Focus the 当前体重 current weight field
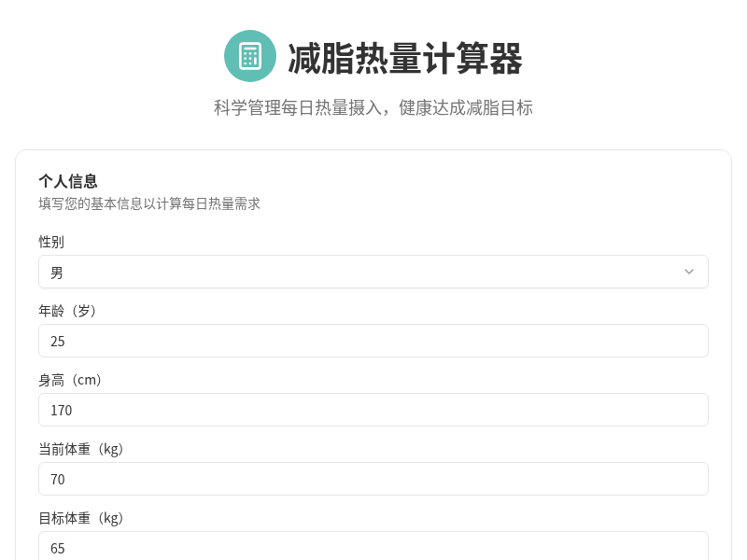The image size is (747, 560). [373, 479]
